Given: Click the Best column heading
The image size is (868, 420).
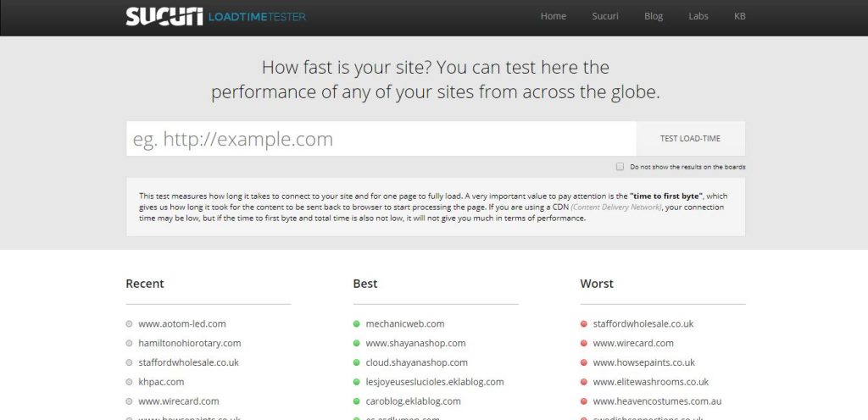Looking at the screenshot, I should (365, 284).
